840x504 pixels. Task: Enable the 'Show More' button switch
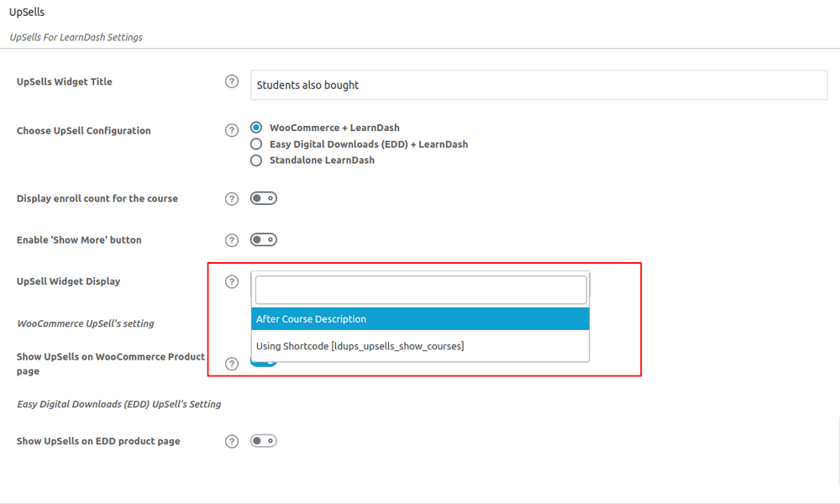pos(264,240)
